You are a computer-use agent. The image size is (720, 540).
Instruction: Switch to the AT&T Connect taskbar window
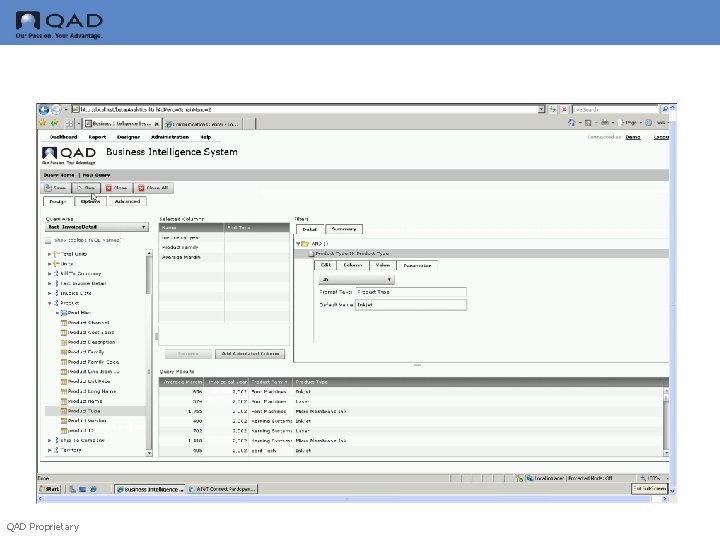point(223,489)
